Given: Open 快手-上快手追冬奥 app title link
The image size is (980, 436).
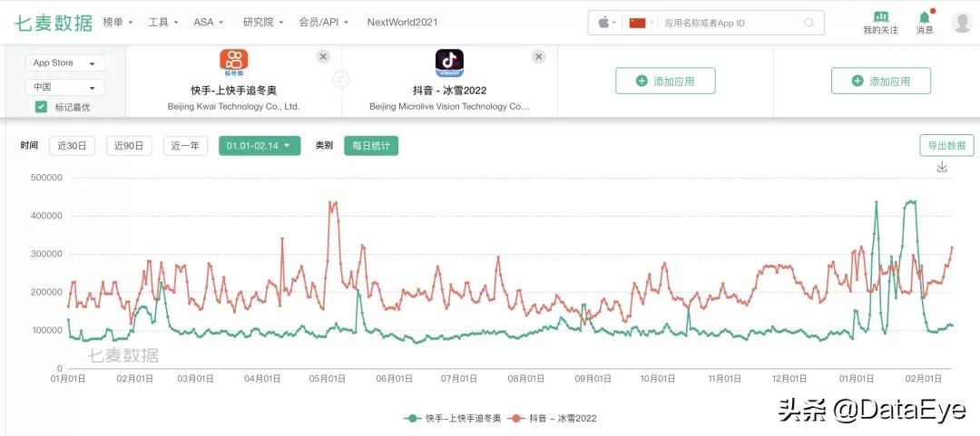Looking at the screenshot, I should (234, 91).
